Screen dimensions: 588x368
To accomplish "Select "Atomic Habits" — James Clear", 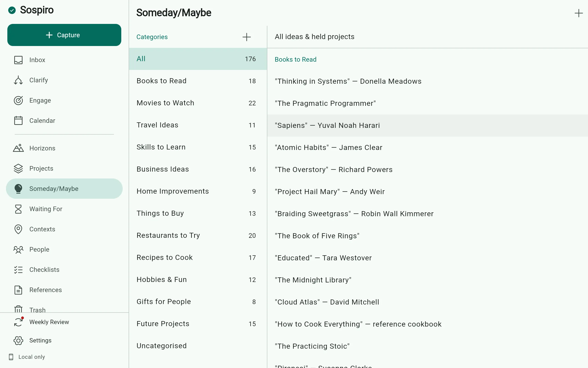I will (427, 147).
